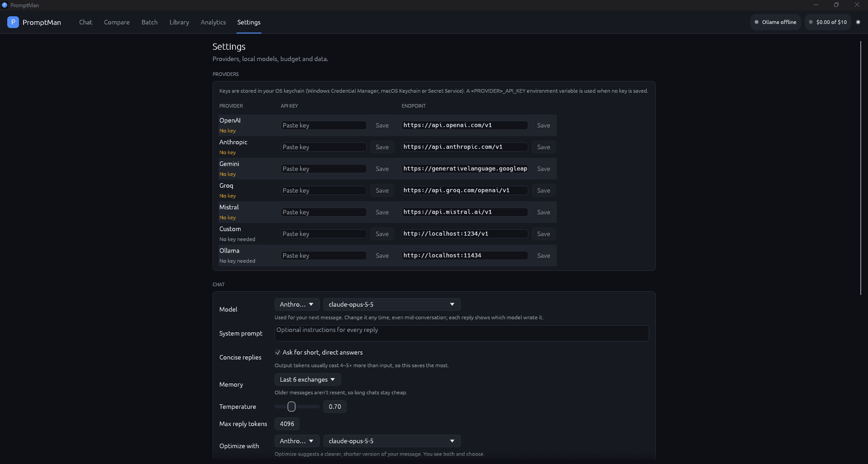
Task: Click the Custom localhost:1234 endpoint field
Action: (465, 234)
